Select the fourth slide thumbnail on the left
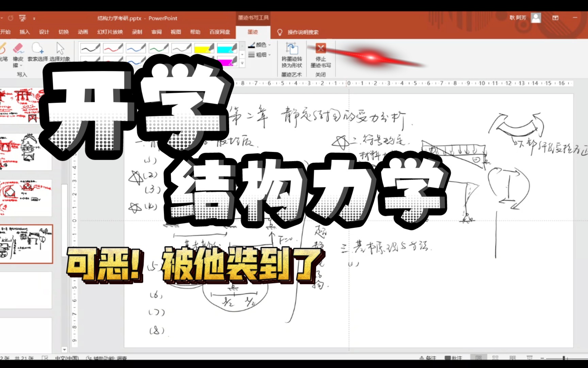The height and width of the screenshot is (368, 588). [26, 244]
